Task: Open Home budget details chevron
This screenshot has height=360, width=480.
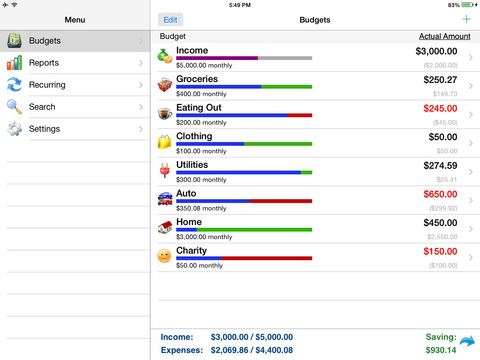Action: (x=471, y=229)
